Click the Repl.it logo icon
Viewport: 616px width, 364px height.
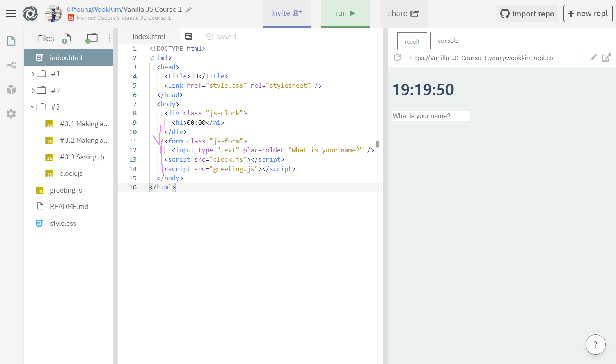coord(30,14)
